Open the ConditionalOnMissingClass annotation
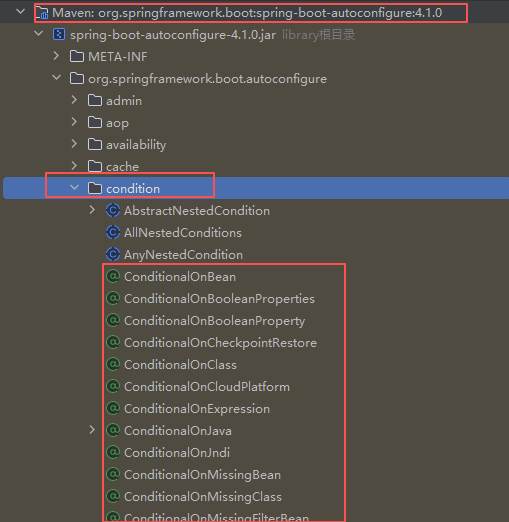Image resolution: width=509 pixels, height=522 pixels. [x=203, y=497]
